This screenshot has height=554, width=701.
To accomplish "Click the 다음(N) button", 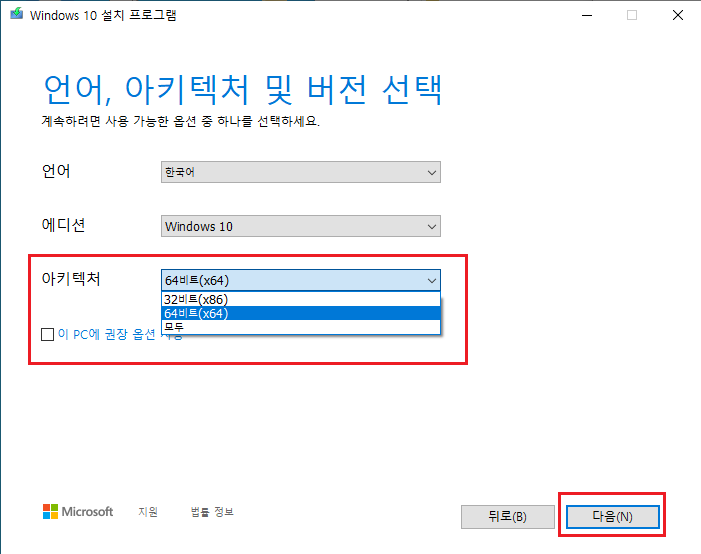I will point(612,517).
